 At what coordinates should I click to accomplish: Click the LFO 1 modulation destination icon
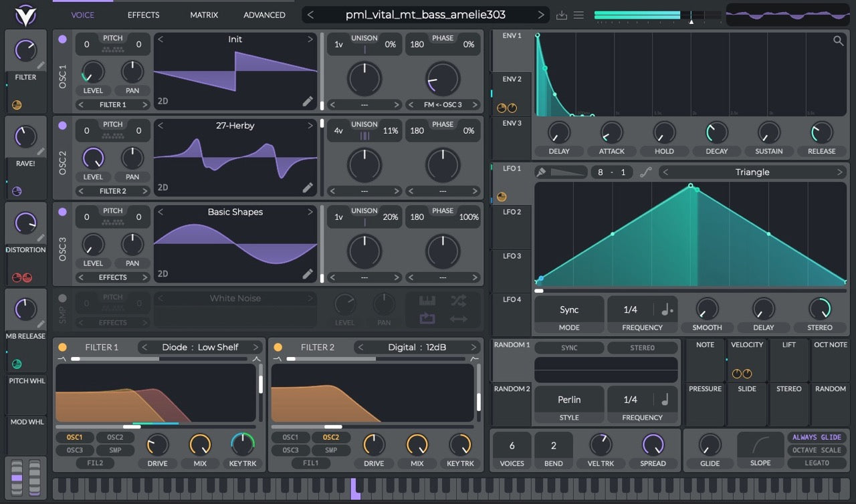point(502,197)
